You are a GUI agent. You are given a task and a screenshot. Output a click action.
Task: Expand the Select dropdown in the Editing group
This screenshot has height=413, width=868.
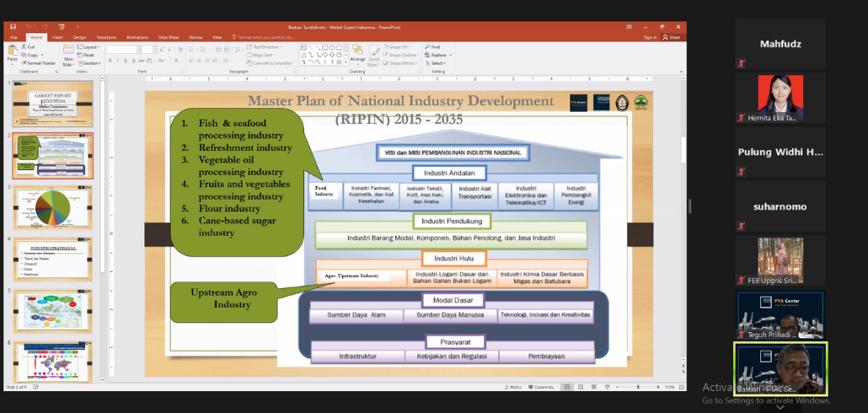point(436,63)
